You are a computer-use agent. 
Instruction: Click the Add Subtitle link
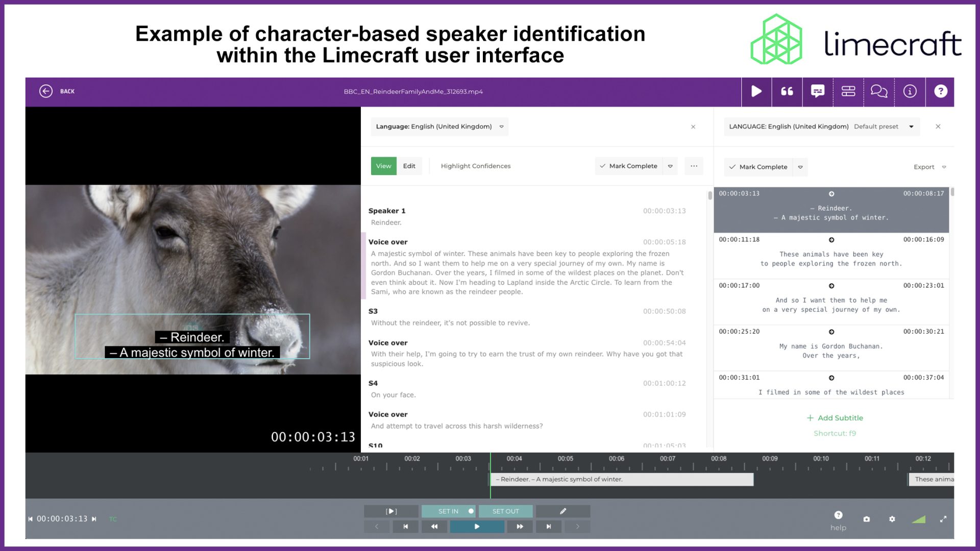click(x=835, y=418)
